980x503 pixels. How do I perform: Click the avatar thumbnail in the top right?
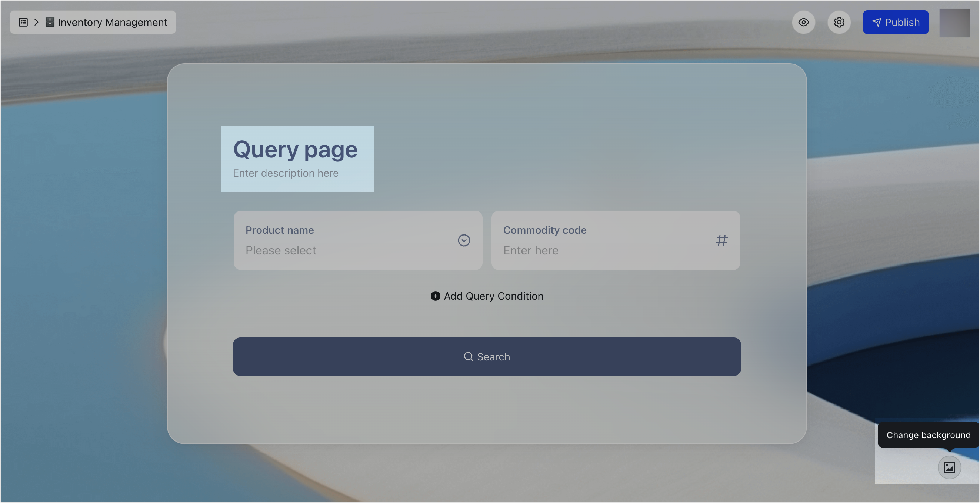pos(954,22)
